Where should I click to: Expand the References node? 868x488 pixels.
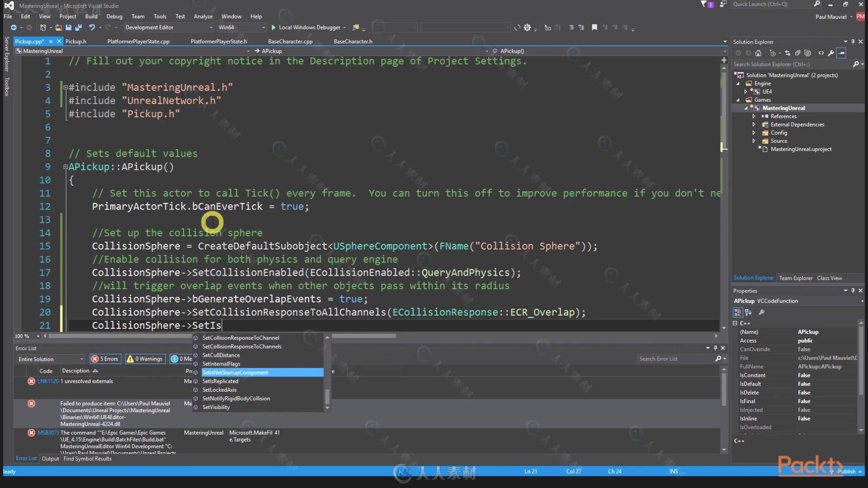[754, 117]
